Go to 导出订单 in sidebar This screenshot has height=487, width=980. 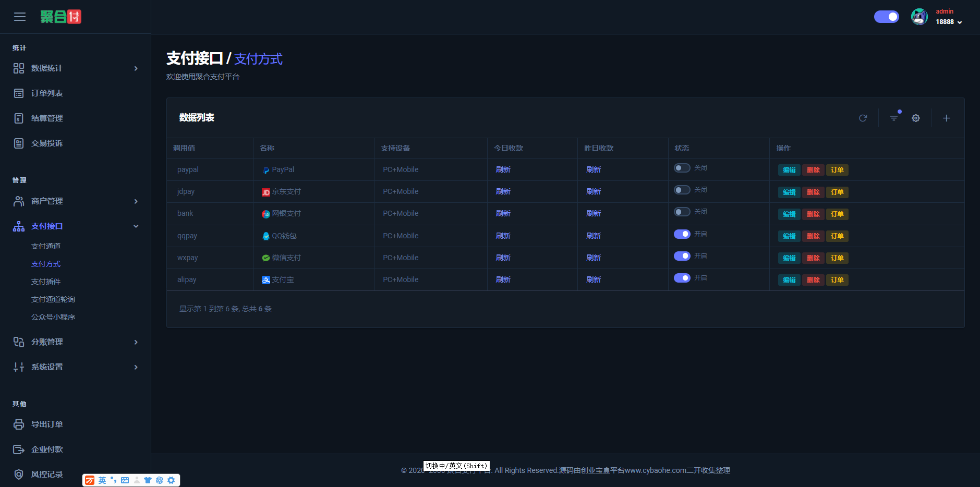tap(47, 424)
